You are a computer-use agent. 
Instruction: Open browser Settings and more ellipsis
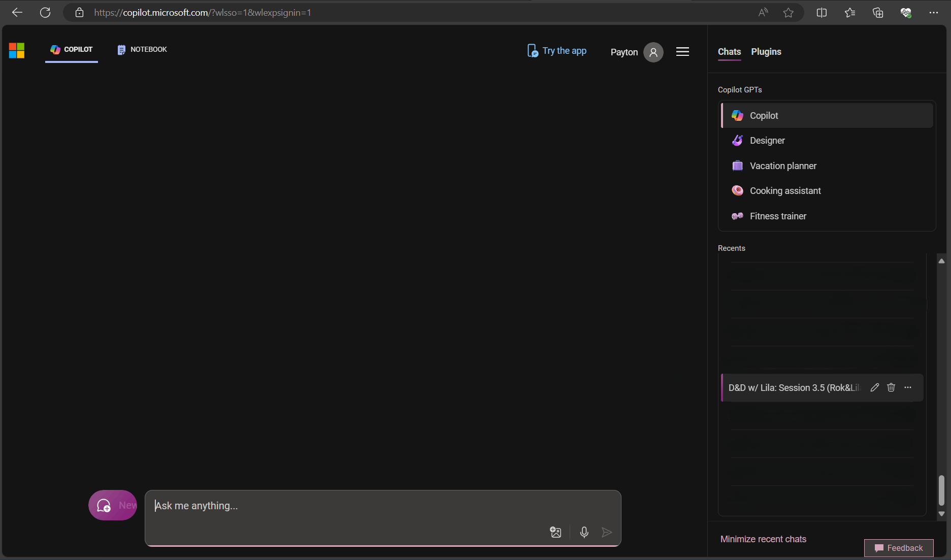click(934, 13)
